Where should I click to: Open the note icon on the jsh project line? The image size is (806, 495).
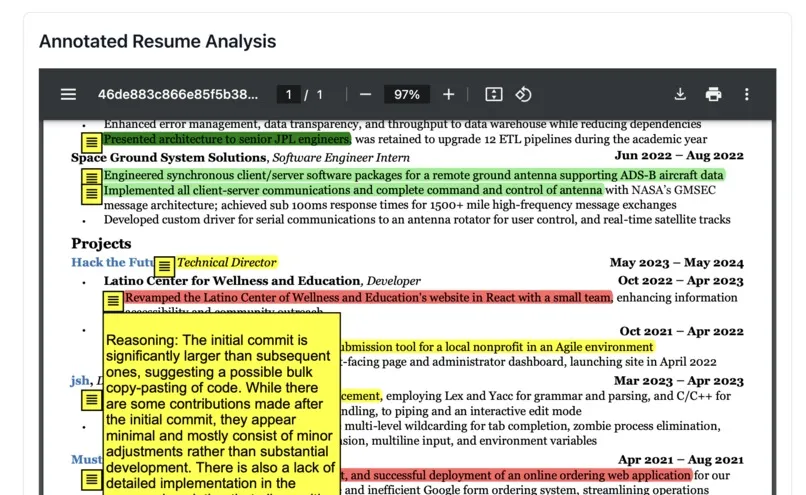coord(91,399)
